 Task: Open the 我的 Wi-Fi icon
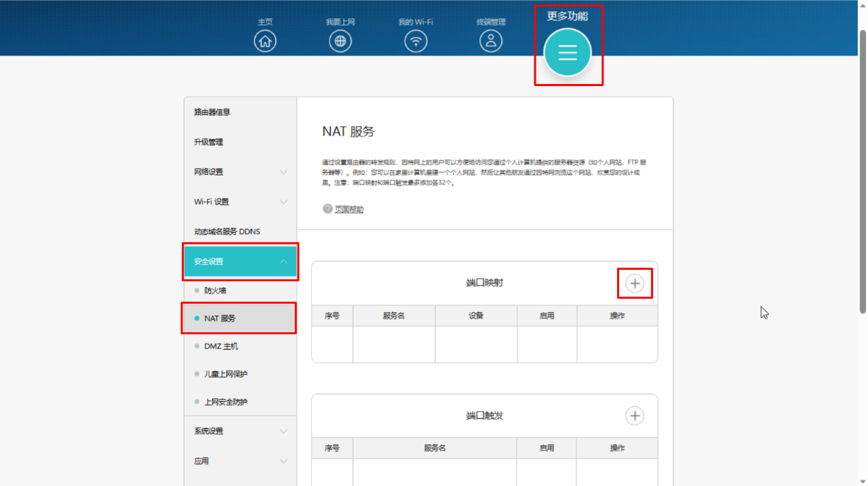coord(416,41)
